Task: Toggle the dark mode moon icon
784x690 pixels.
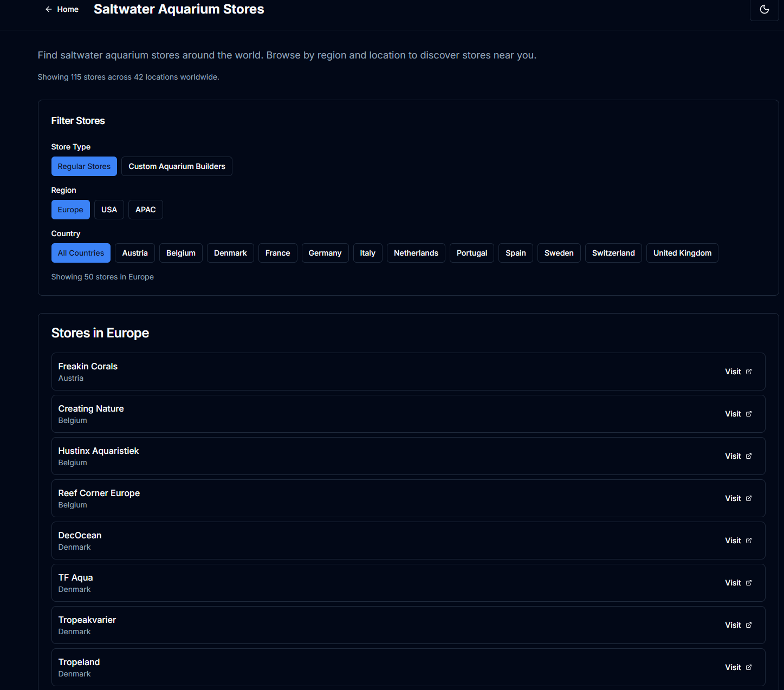Action: pyautogui.click(x=764, y=9)
